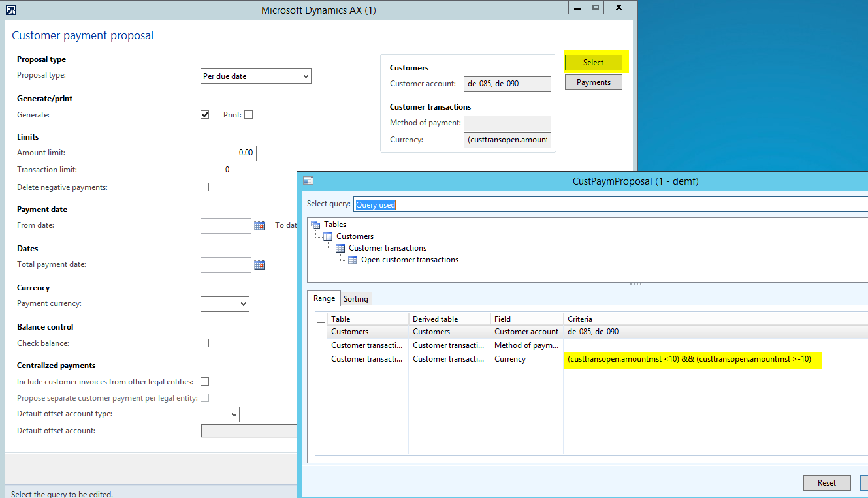Screen dimensions: 868x498
Task: Click the Amount limit input field
Action: click(228, 153)
